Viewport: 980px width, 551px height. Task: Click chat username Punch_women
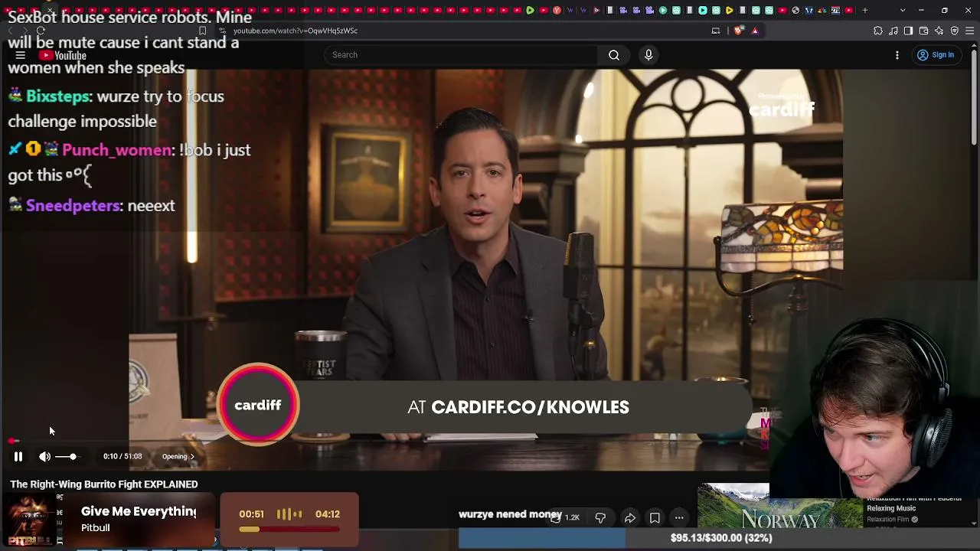pyautogui.click(x=117, y=150)
